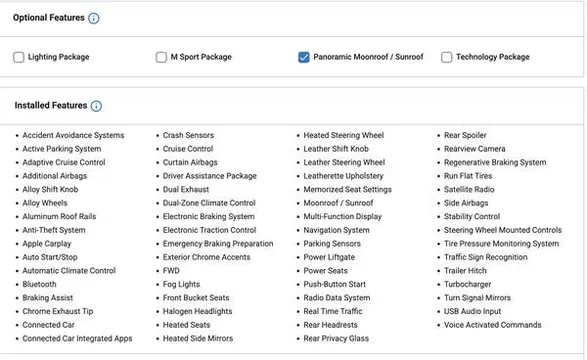Click the 'Apple Carplay' feature

coord(47,243)
